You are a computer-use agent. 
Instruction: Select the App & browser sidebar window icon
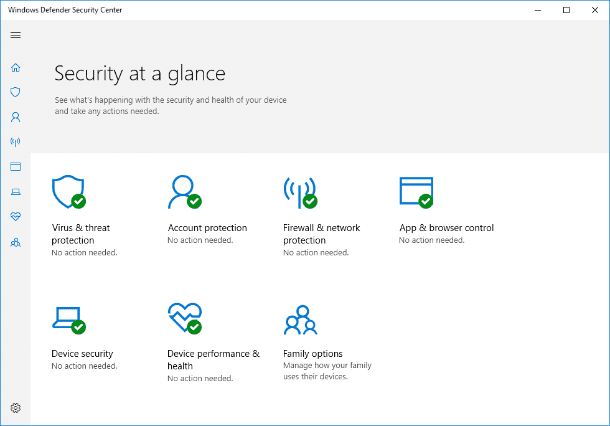point(16,167)
